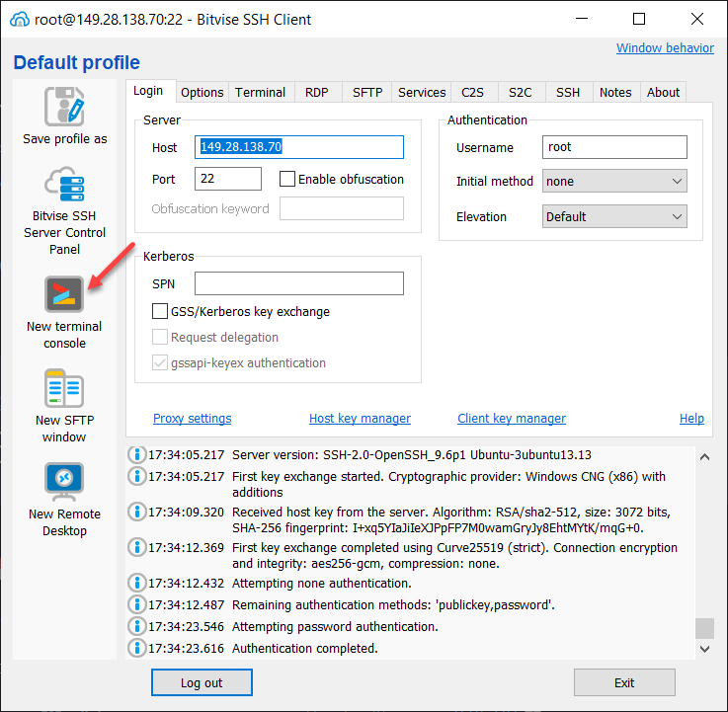This screenshot has width=728, height=712.
Task: Open the Terminal tab
Action: coord(260,92)
